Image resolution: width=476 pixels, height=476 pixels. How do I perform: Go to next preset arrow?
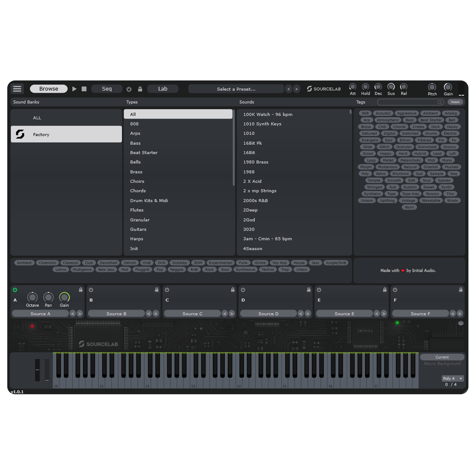(x=296, y=89)
